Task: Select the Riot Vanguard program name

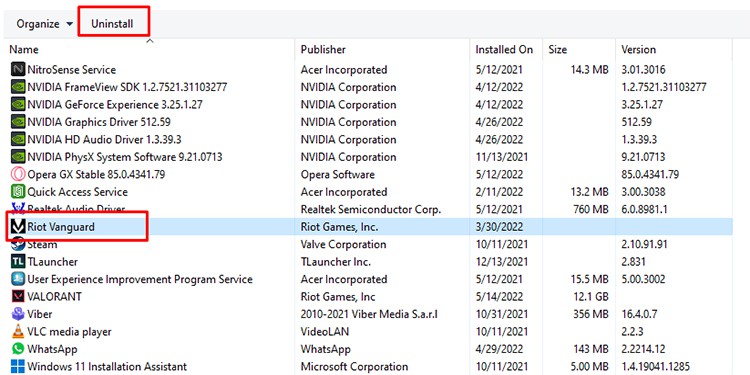Action: [61, 227]
